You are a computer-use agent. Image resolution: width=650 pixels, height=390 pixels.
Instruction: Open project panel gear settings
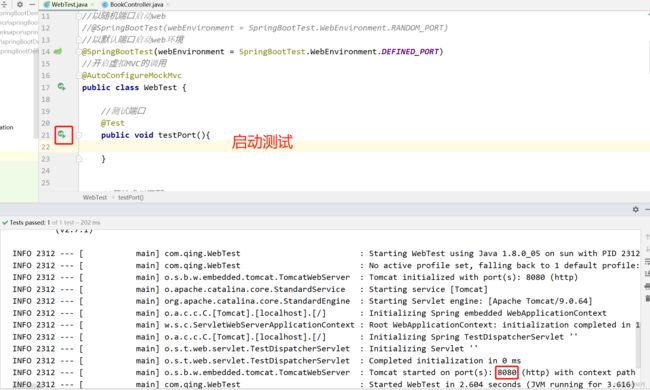(x=19, y=4)
